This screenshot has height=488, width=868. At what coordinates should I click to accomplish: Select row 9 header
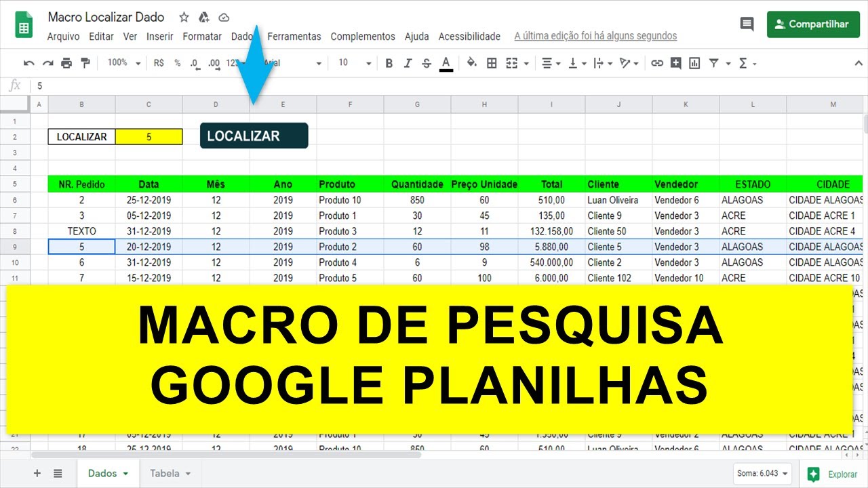(15, 247)
